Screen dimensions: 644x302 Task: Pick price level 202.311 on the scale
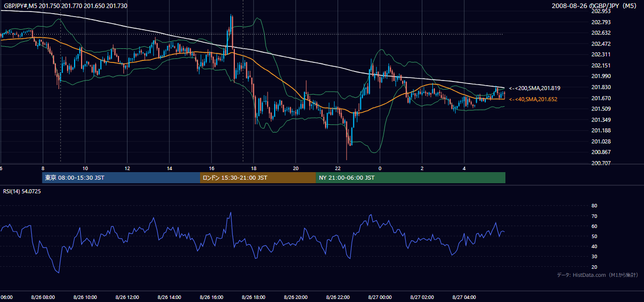point(601,54)
